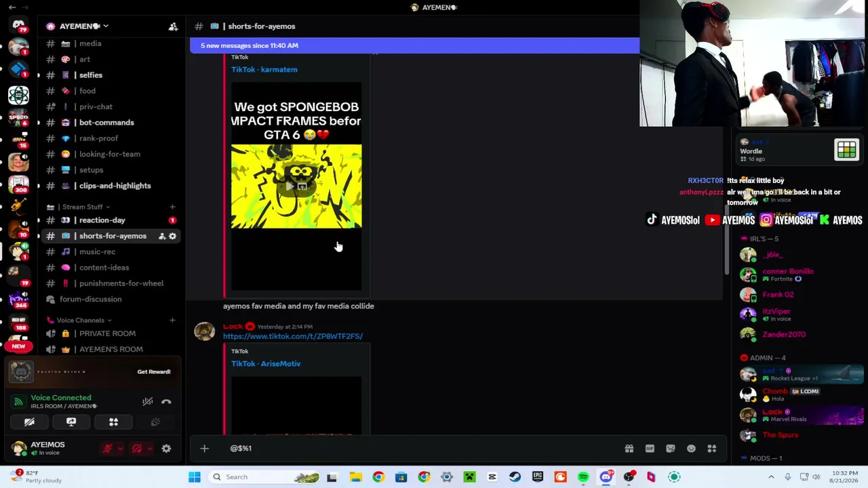The height and width of the screenshot is (488, 868).
Task: Open the voice connection signal icon
Action: tap(18, 402)
